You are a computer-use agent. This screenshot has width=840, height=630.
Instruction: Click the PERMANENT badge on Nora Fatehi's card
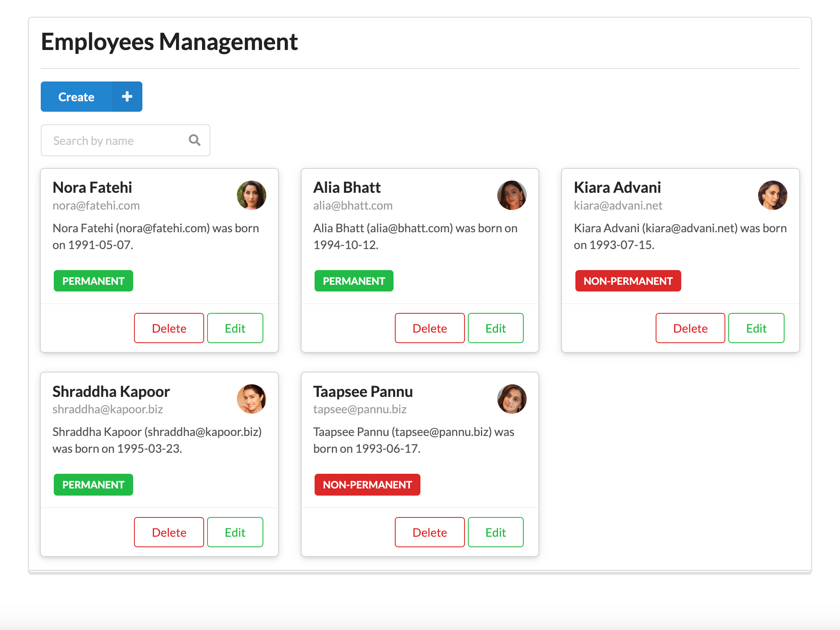[x=93, y=281]
